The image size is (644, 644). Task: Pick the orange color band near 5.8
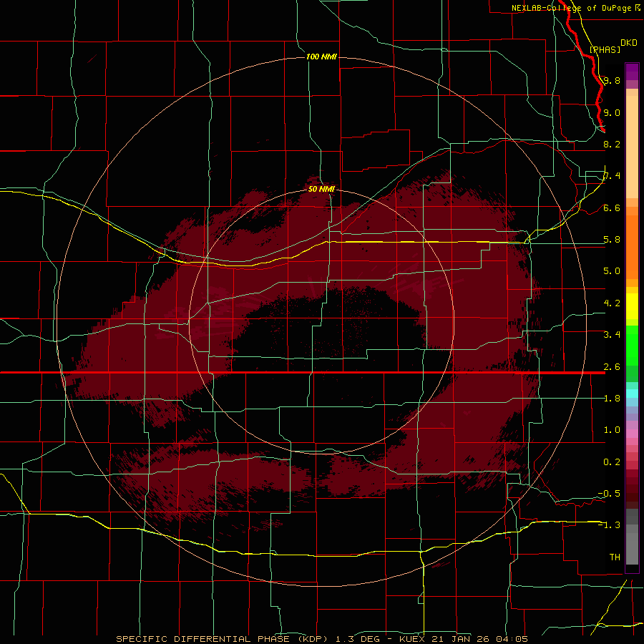click(632, 246)
